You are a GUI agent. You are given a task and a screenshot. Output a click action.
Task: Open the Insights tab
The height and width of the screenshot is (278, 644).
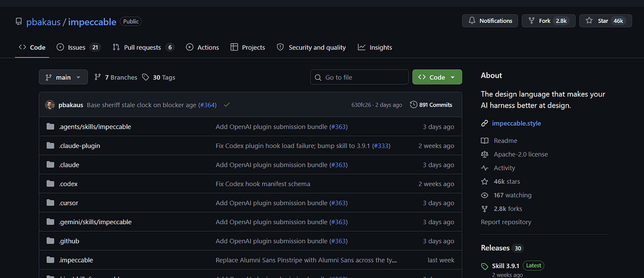375,47
